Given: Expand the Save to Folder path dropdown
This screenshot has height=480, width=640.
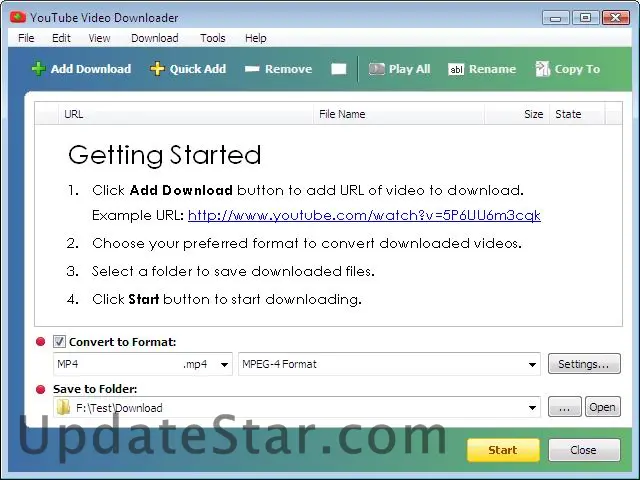Looking at the screenshot, I should (x=532, y=407).
